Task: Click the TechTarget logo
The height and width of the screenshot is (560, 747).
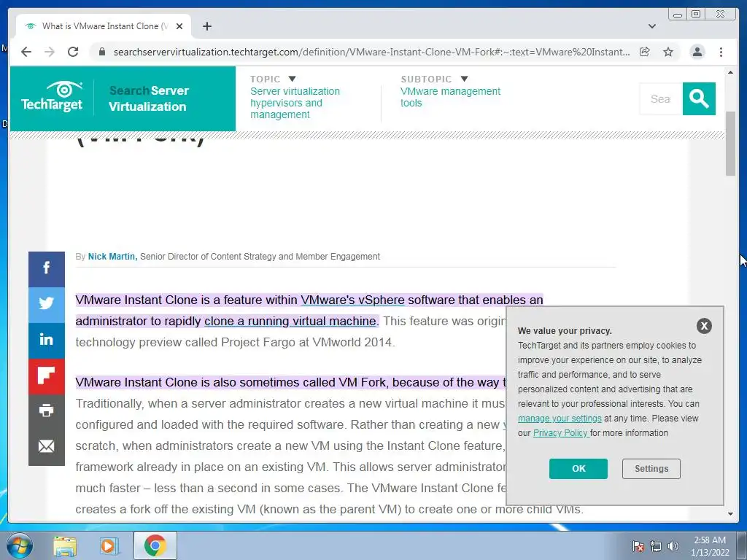Action: [52, 97]
